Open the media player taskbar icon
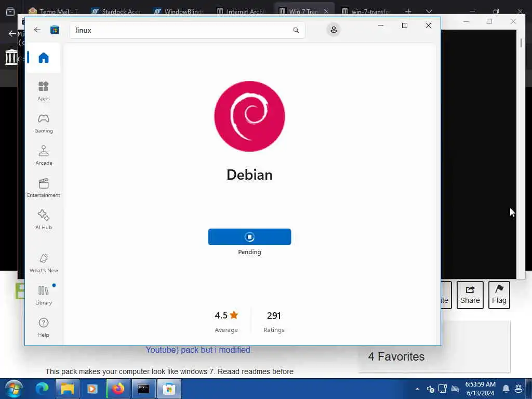The width and height of the screenshot is (532, 399). click(92, 389)
